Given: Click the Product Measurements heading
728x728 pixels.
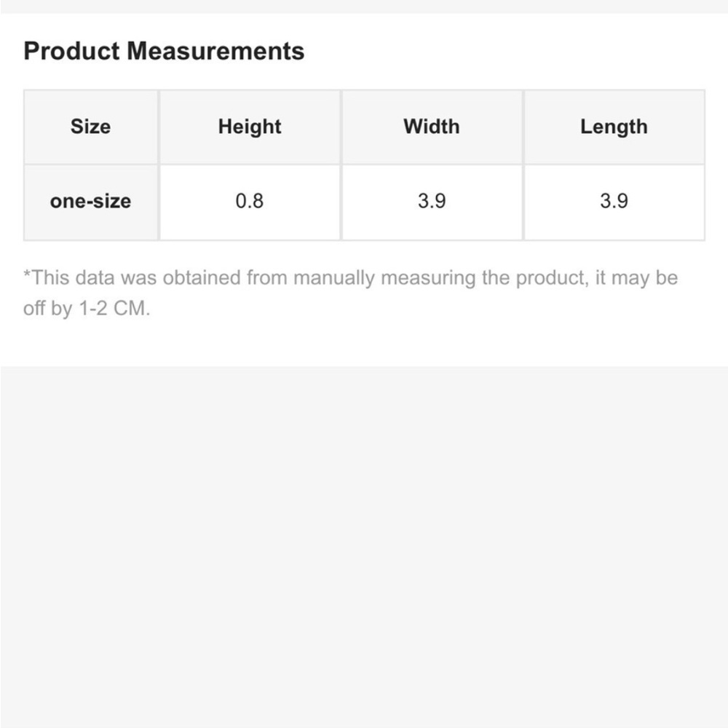Looking at the screenshot, I should (x=164, y=51).
